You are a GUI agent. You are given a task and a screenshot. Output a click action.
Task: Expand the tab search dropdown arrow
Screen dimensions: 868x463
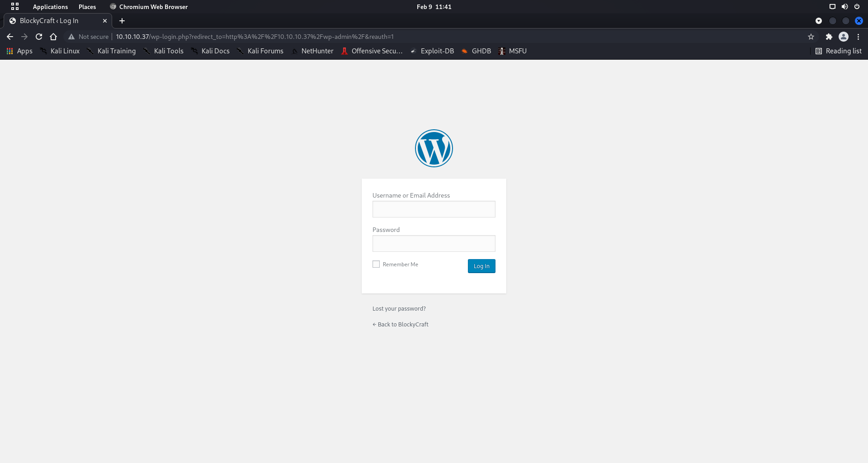point(818,21)
